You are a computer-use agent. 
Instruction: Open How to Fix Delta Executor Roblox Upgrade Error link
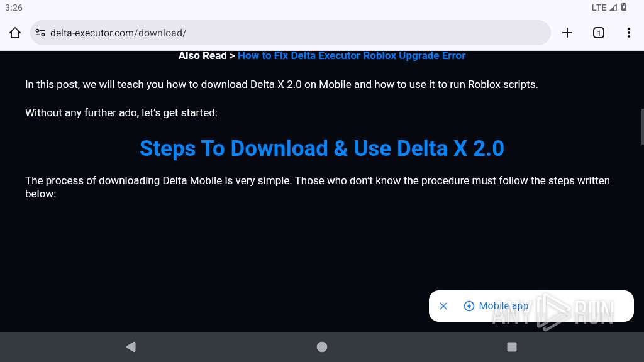click(x=352, y=56)
